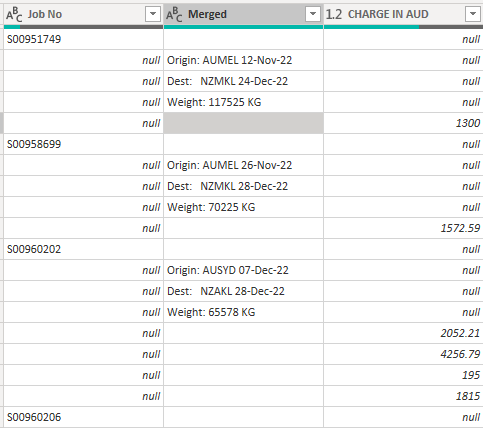Click the highlighted empty Merged cell beside 1300

pos(243,123)
